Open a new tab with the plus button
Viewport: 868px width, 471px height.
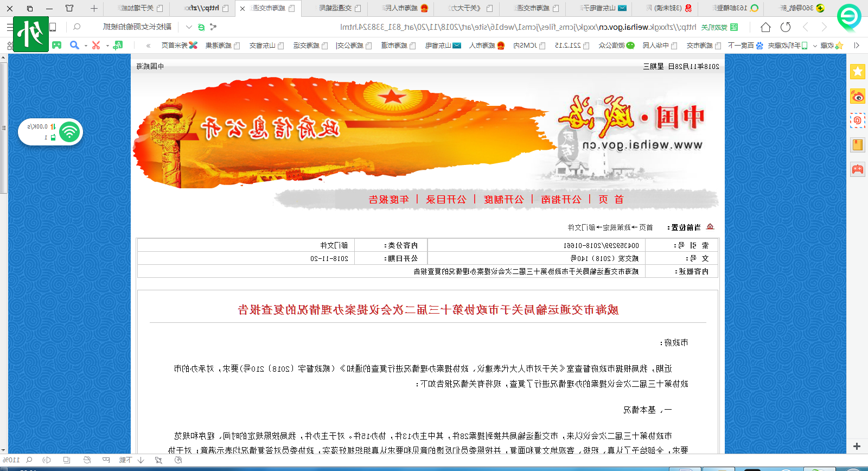point(94,8)
